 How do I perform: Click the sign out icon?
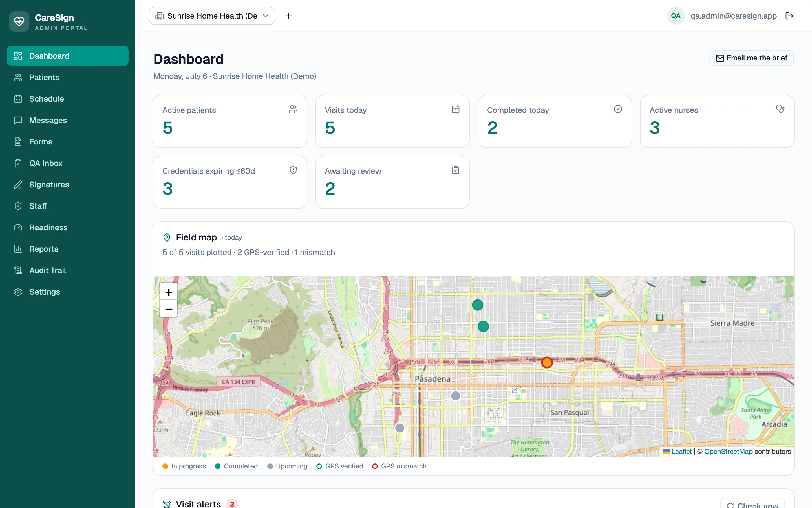pyautogui.click(x=789, y=16)
